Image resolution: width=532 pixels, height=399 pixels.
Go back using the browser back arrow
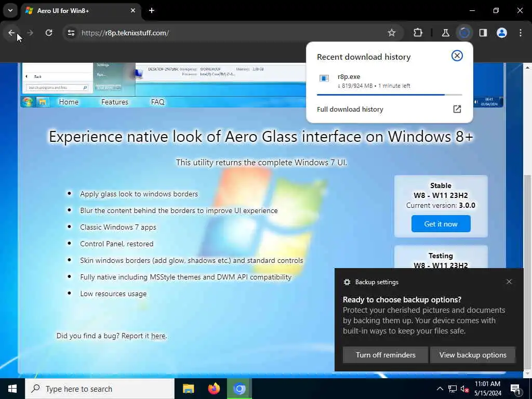(11, 33)
